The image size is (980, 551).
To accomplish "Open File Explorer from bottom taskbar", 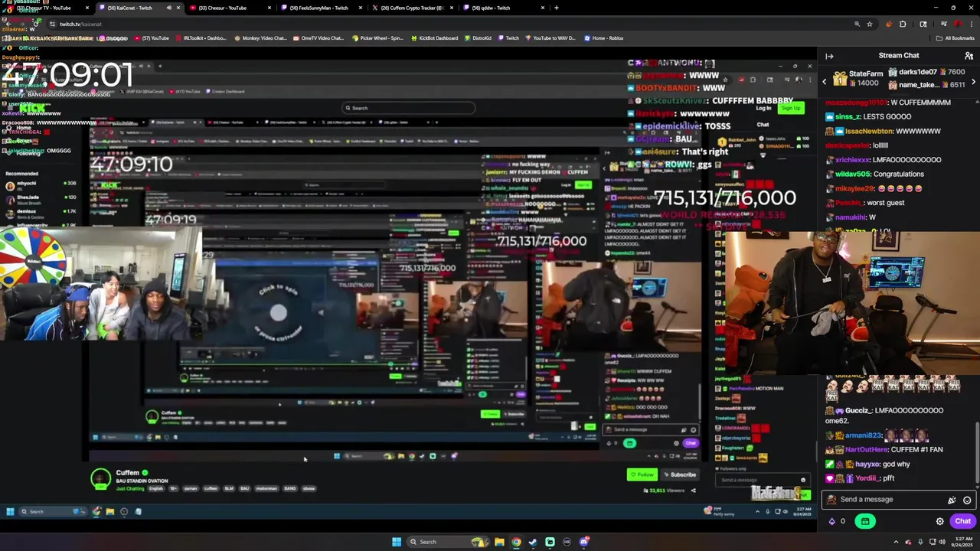I will pos(499,542).
